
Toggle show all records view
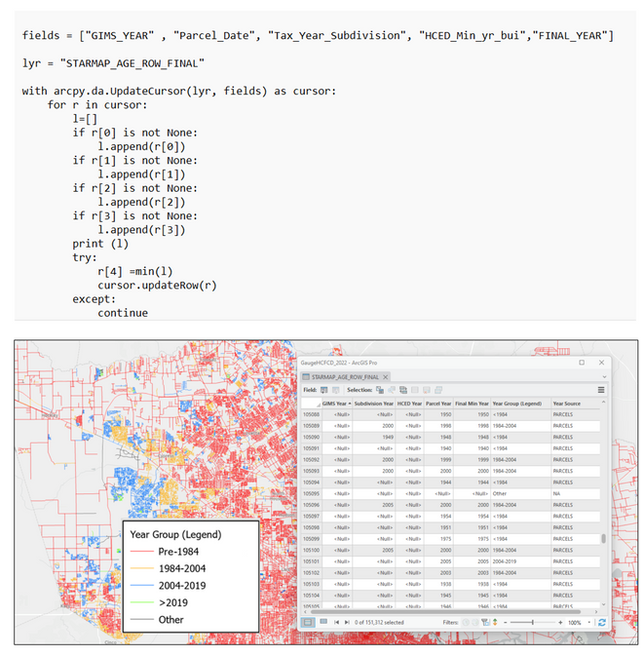point(308,621)
